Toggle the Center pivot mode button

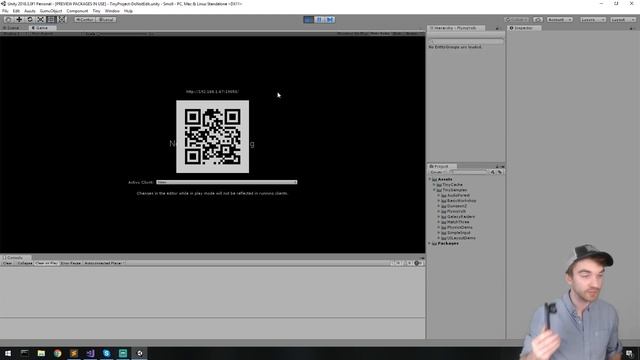tap(84, 20)
